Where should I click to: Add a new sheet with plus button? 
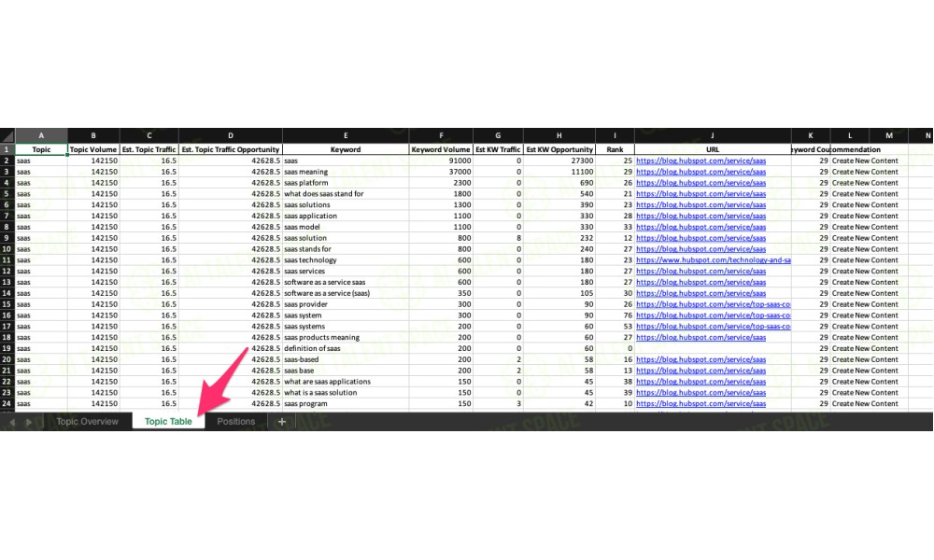point(282,421)
